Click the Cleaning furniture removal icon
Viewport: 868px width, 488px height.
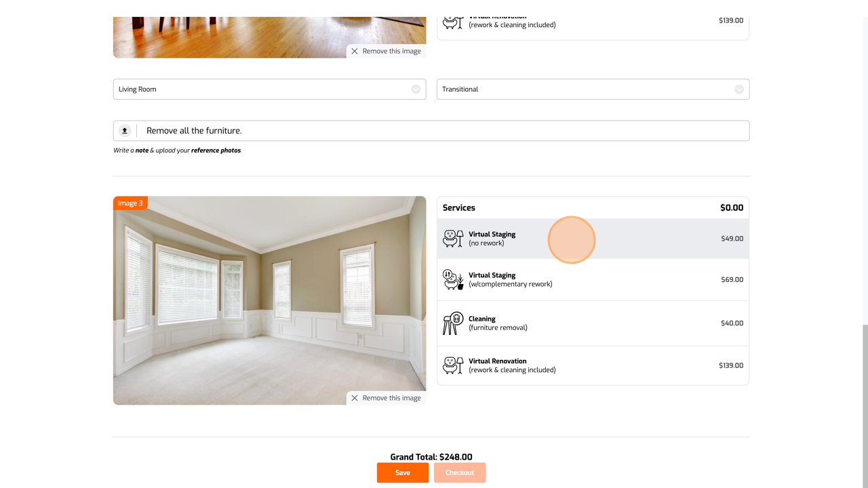pos(453,323)
